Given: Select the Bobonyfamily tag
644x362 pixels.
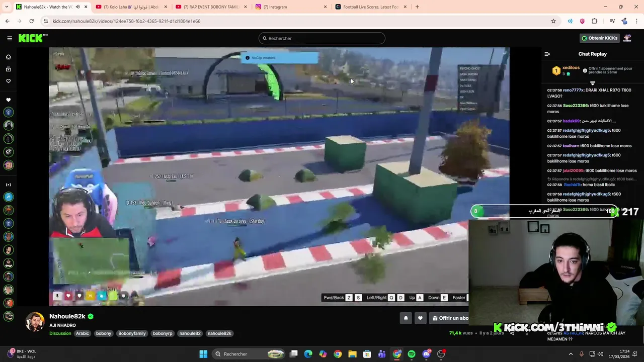Looking at the screenshot, I should (132, 333).
